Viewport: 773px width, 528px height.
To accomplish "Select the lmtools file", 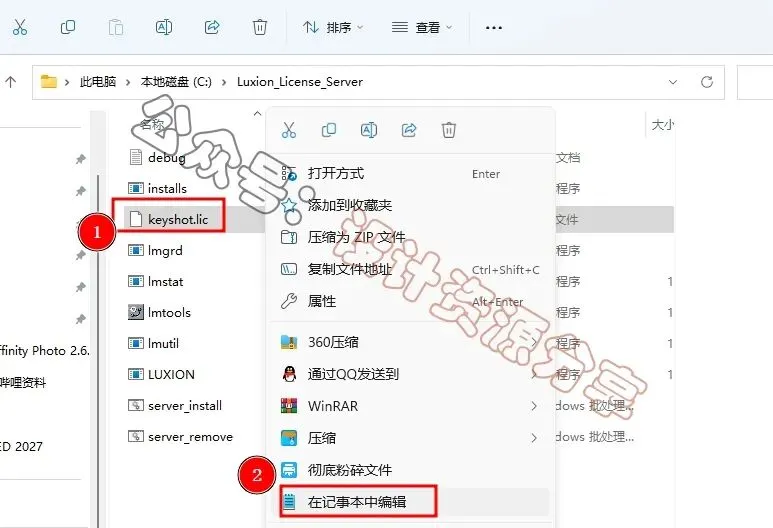I will pos(169,313).
